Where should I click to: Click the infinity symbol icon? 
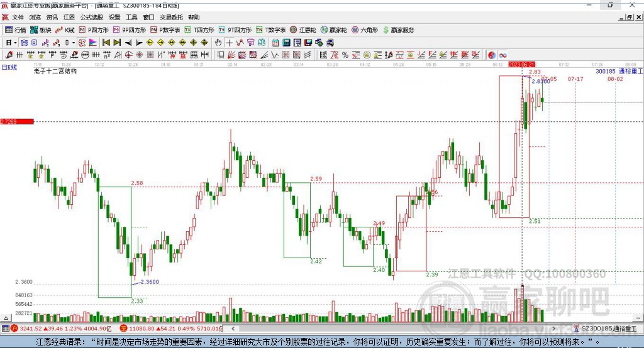[503, 55]
